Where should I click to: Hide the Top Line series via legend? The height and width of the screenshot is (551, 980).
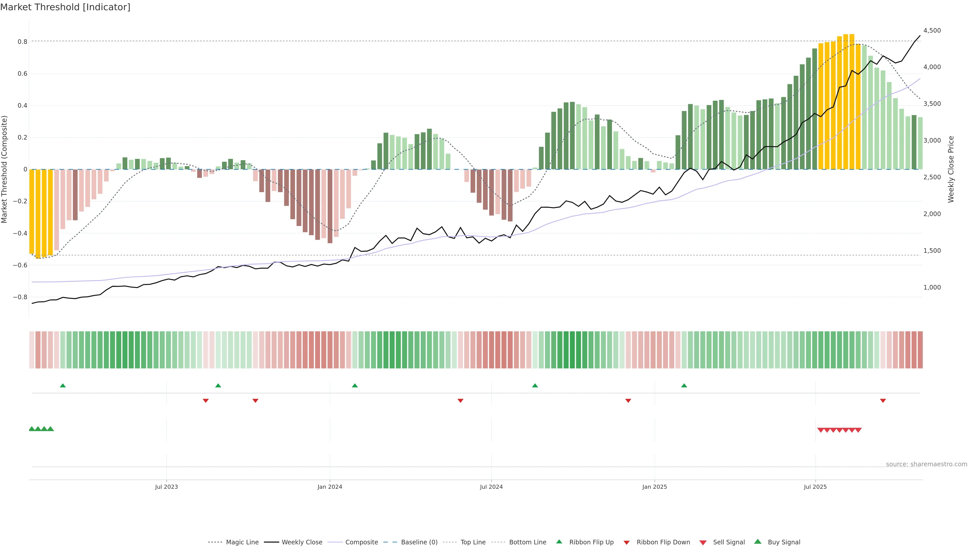pos(473,542)
